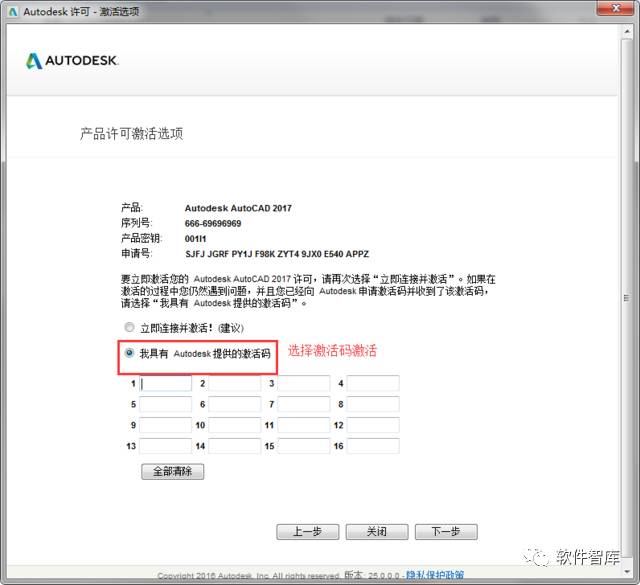Click activation code field 5
This screenshot has width=640, height=585.
tap(165, 404)
